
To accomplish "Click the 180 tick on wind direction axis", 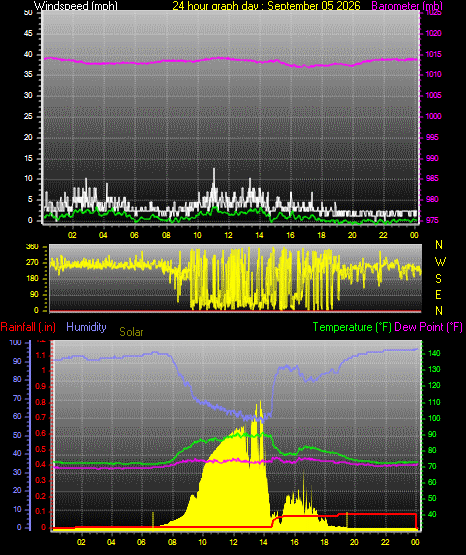I will click(32, 279).
